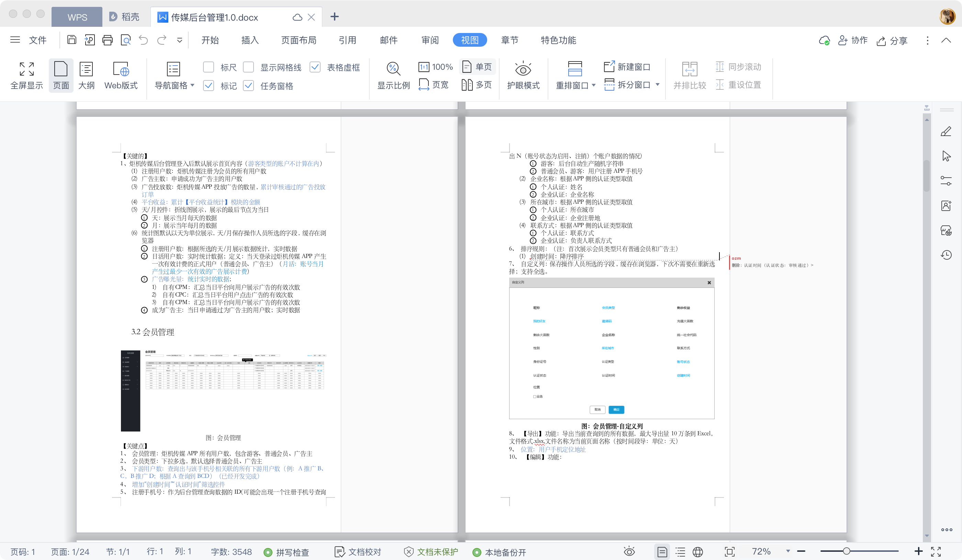Open the zoom percentage dropdown arrow
The width and height of the screenshot is (962, 560).
788,551
